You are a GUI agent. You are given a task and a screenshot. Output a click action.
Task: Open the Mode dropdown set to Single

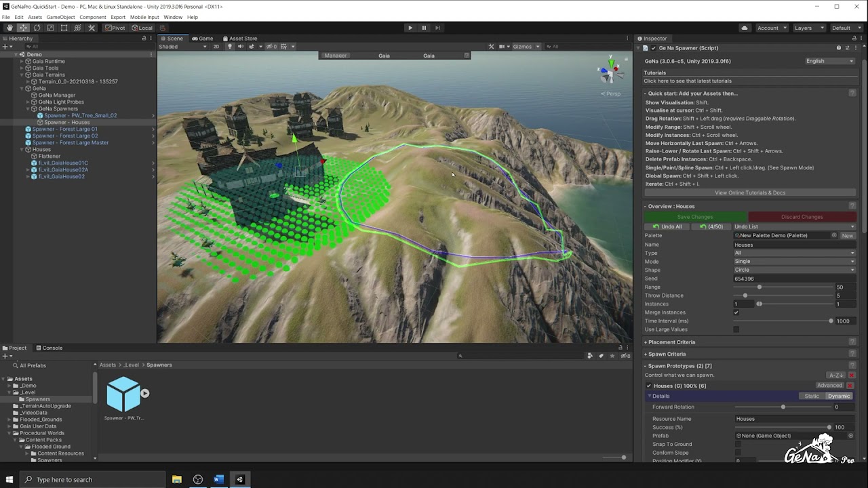pyautogui.click(x=794, y=262)
